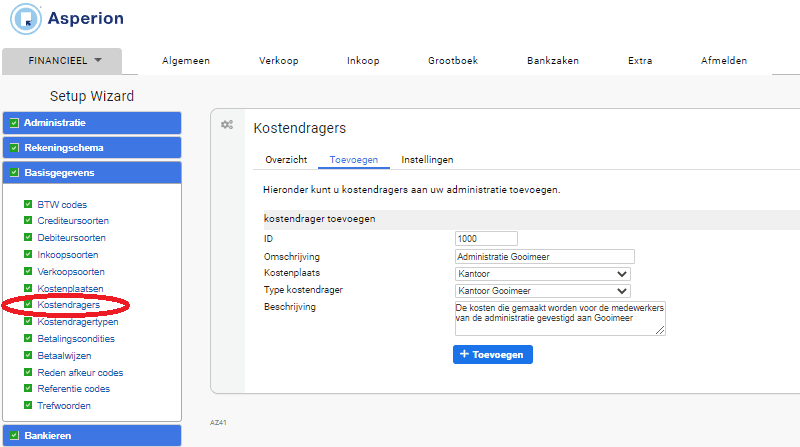Select the Toevoegen tab
Viewport: 800px width, 447px height.
click(x=354, y=160)
